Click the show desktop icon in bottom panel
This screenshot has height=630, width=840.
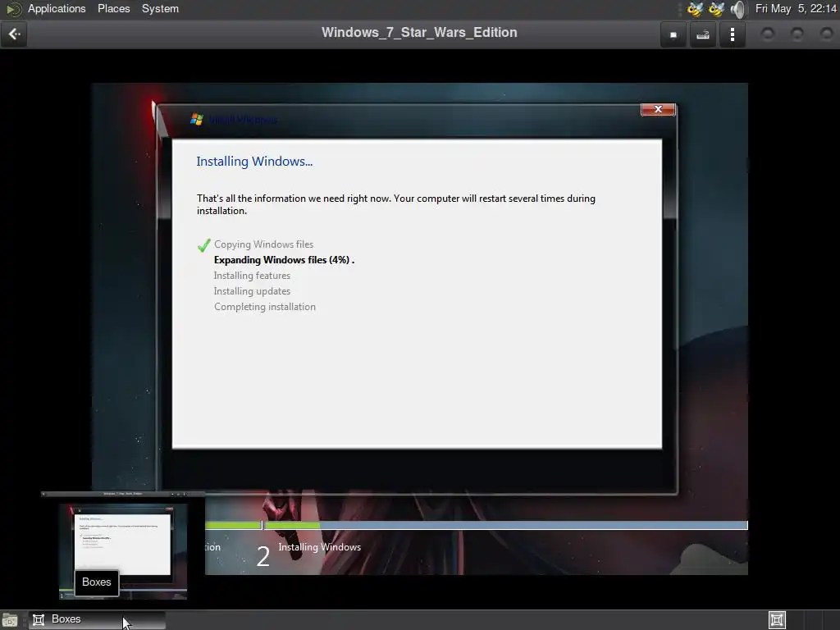[10, 620]
